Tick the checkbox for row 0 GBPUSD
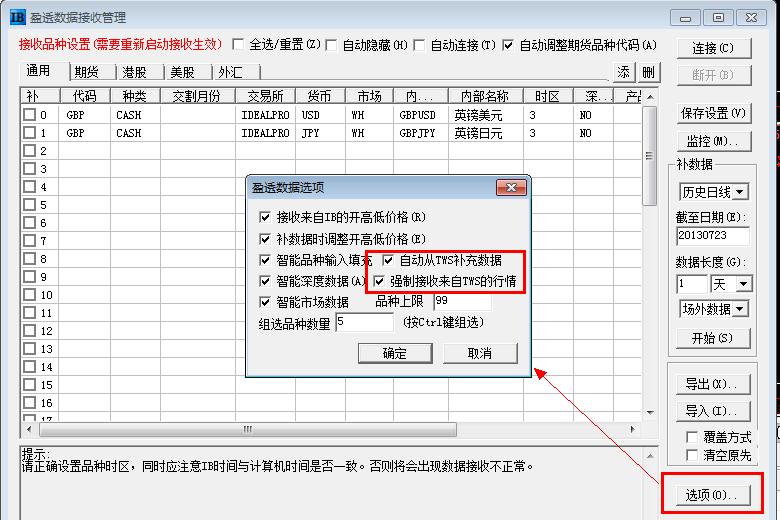Viewport: 780px width, 520px height. click(29, 114)
